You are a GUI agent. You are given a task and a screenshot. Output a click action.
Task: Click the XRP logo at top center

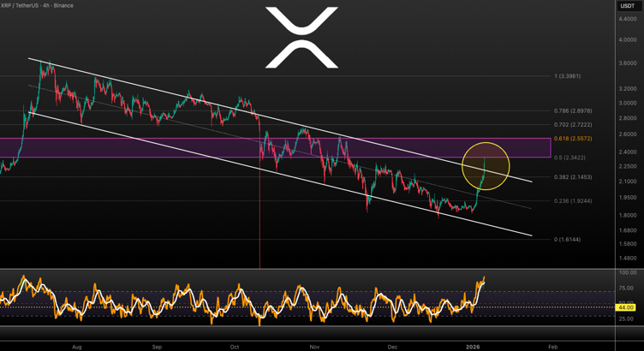tap(301, 37)
